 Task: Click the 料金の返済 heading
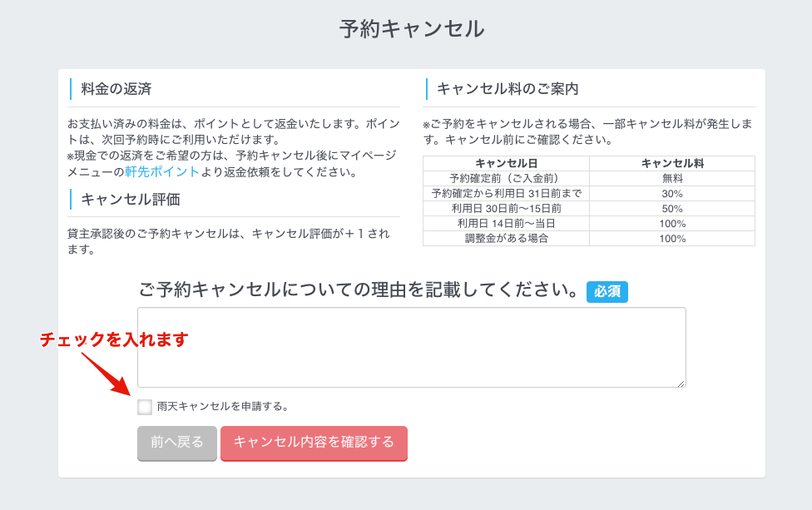116,89
